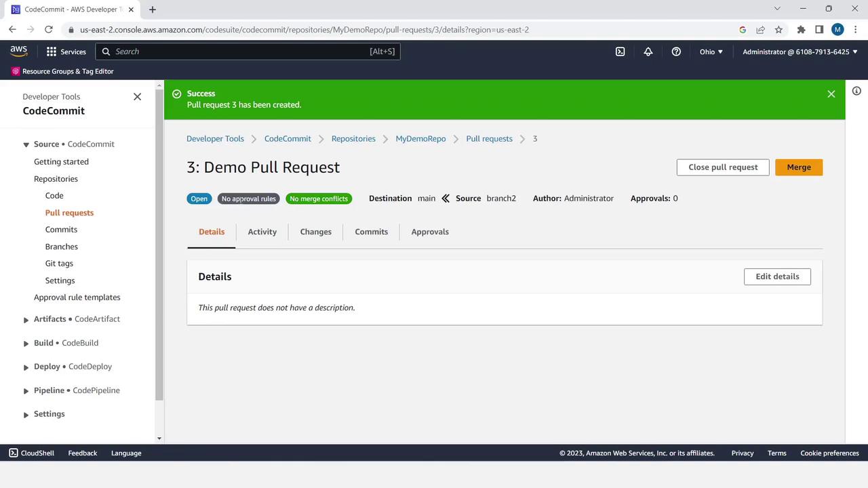
Task: Click the sidebar vertical scrollbar
Action: (x=159, y=244)
